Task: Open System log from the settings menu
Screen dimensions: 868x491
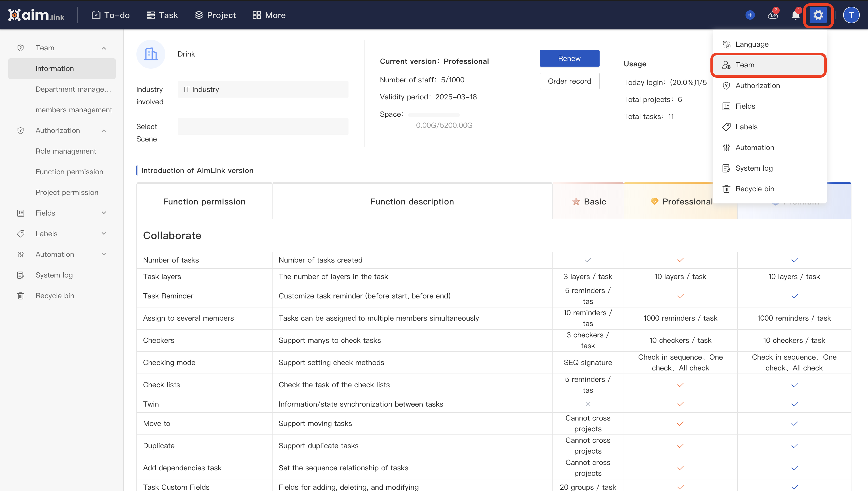Action: click(x=754, y=168)
